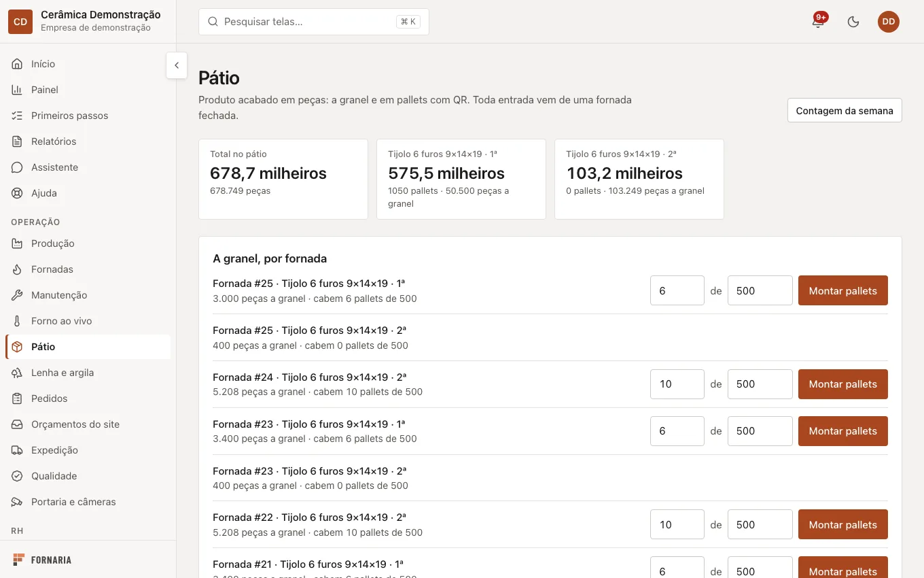924x578 pixels.
Task: Click the Início home icon
Action: tap(17, 64)
